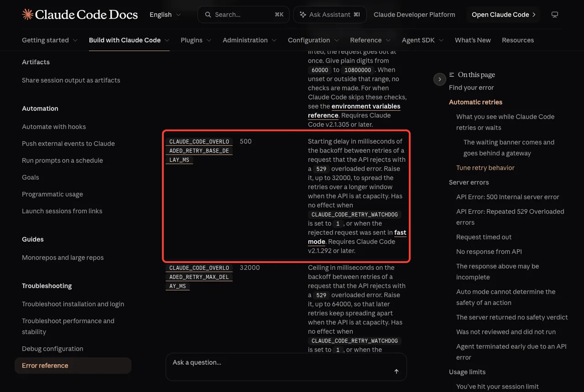
Task: Expand the Administration menu
Action: point(250,40)
